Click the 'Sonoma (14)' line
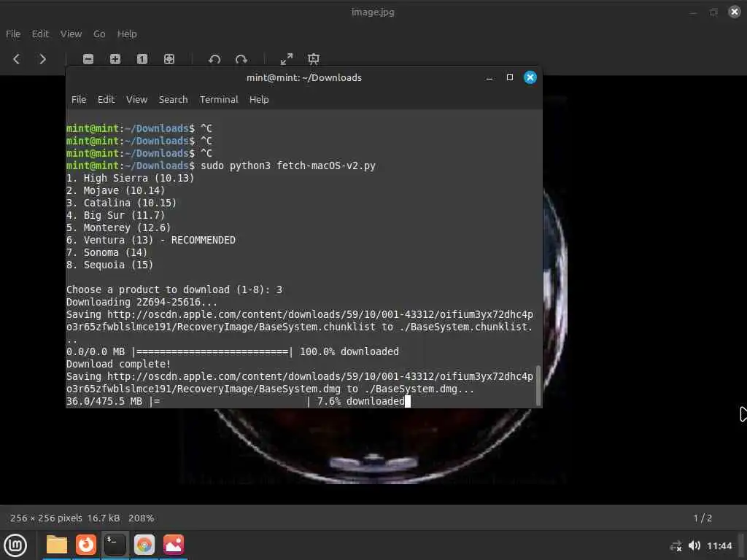747x560 pixels. (107, 252)
